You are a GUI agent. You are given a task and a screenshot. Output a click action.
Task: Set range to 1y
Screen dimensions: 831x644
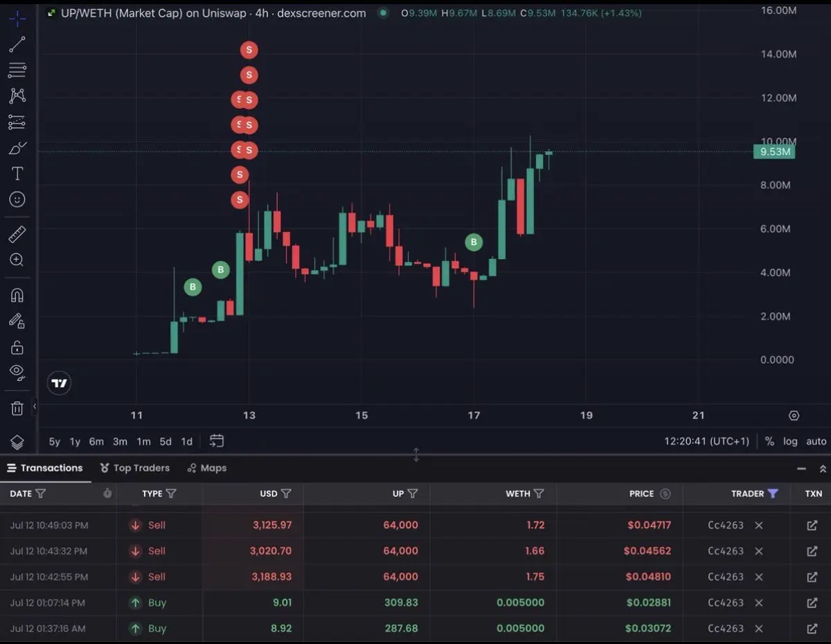point(75,441)
